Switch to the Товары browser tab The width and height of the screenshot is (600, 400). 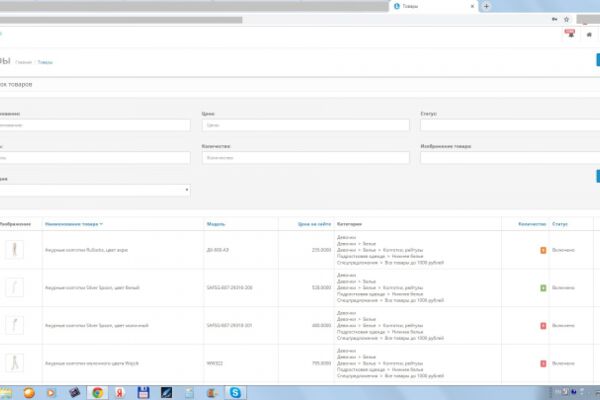[x=434, y=6]
